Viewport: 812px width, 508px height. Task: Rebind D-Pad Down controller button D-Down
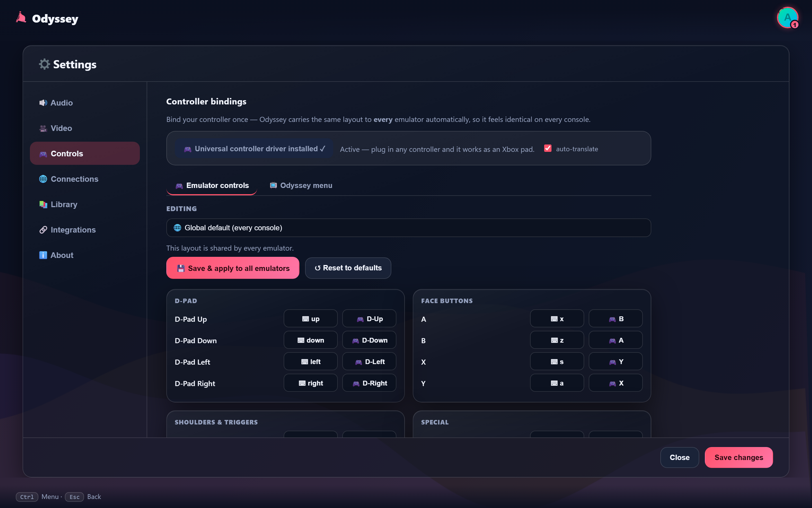[369, 340]
